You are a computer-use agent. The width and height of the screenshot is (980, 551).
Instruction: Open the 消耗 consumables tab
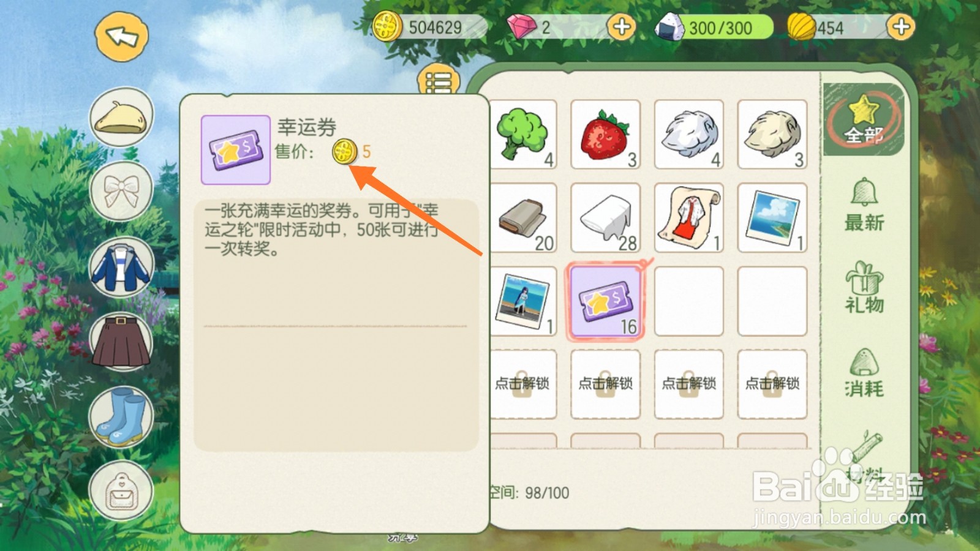(864, 372)
